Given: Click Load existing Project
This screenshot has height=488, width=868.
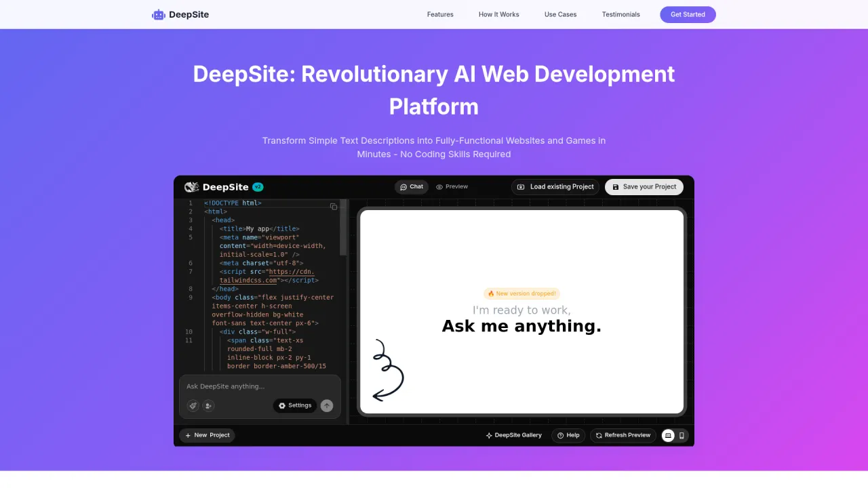Looking at the screenshot, I should [x=556, y=187].
